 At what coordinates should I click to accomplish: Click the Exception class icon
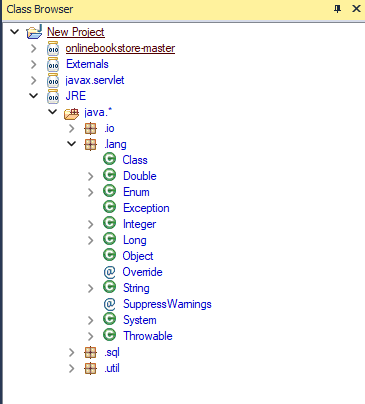pos(109,207)
